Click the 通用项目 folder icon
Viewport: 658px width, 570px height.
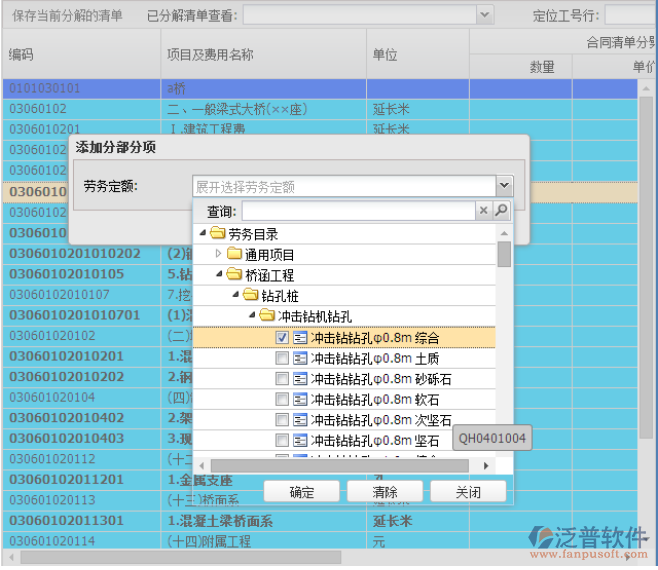235,255
